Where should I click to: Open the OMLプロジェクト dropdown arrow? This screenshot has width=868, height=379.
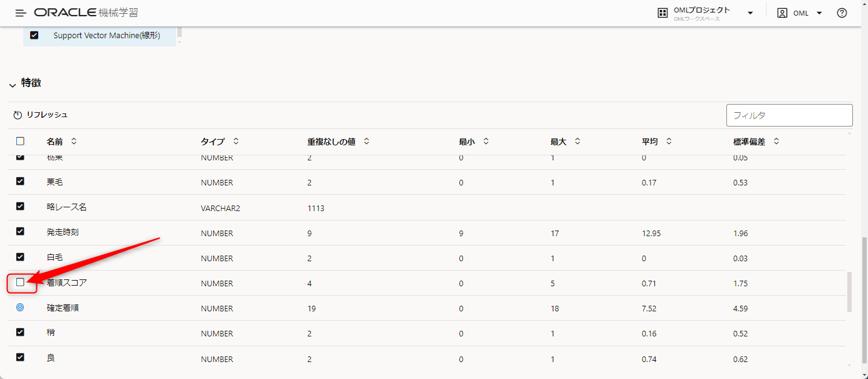pyautogui.click(x=750, y=13)
